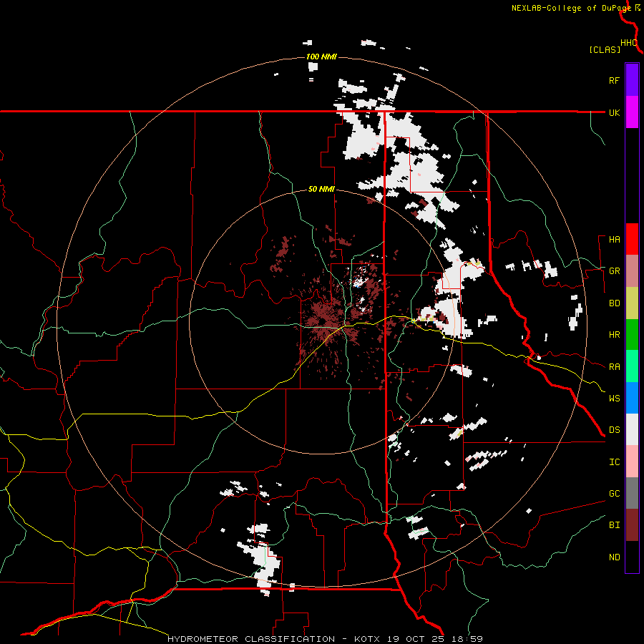Click the 100 NMI range ring label
The height and width of the screenshot is (644, 644).
click(x=321, y=57)
